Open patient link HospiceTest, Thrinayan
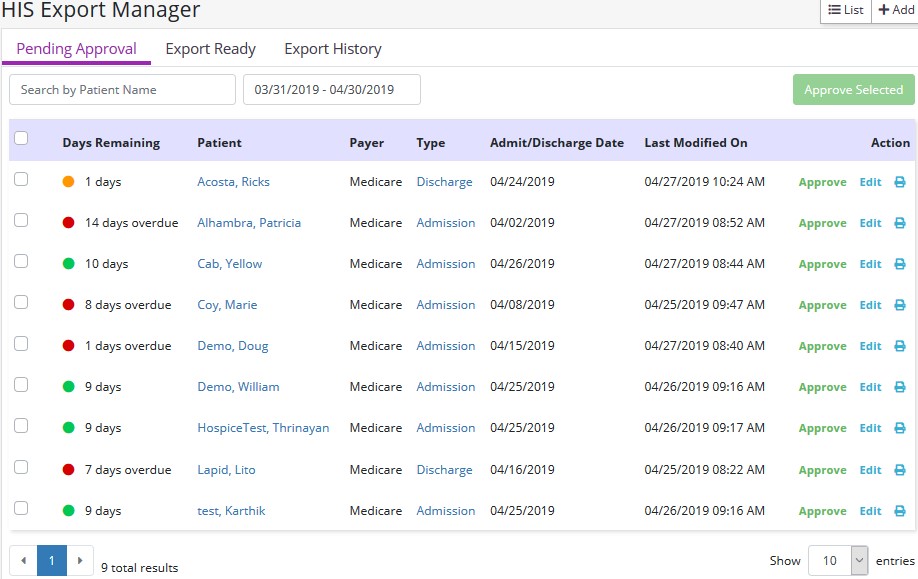 coord(263,428)
